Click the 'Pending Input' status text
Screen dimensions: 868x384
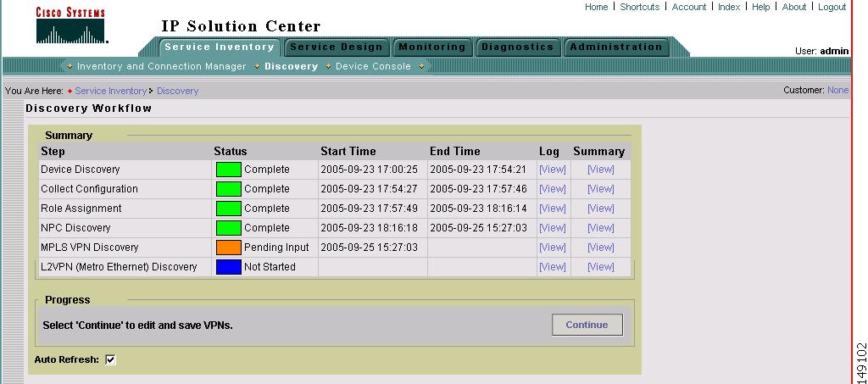[277, 248]
